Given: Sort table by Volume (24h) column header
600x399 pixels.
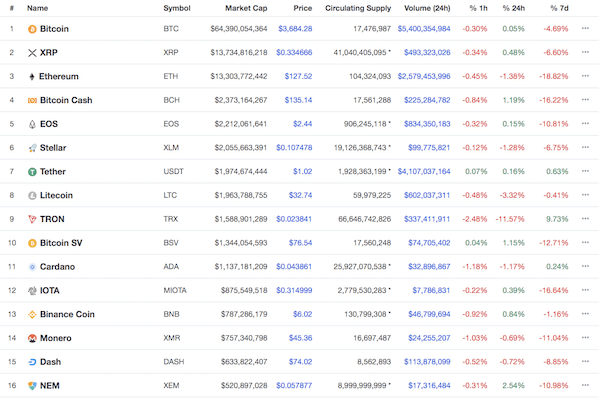Looking at the screenshot, I should [x=427, y=8].
